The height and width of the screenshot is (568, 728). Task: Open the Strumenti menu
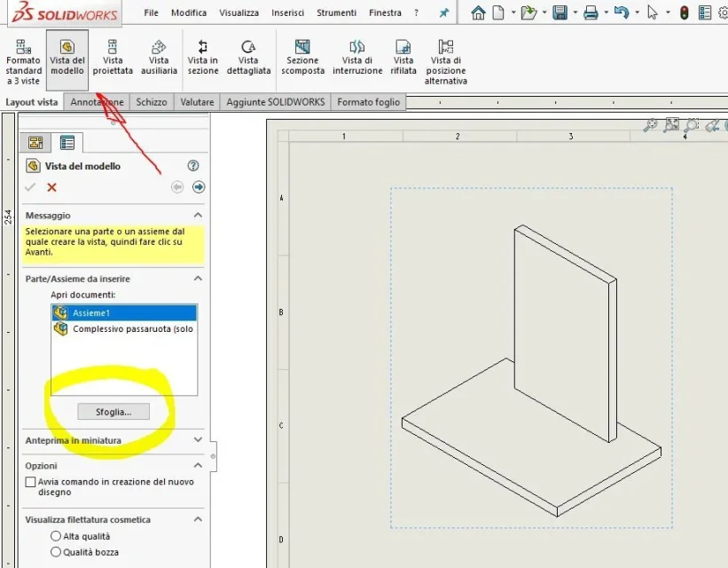click(x=336, y=13)
